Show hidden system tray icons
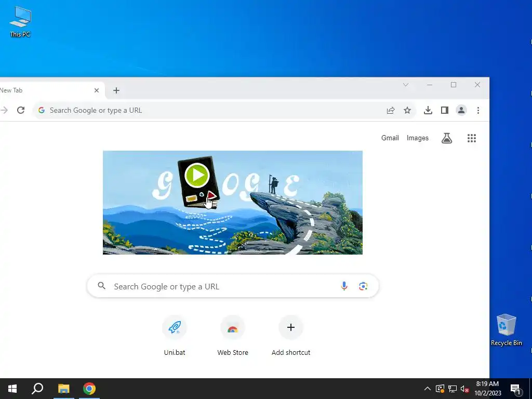Screen dimensions: 532x399 click(x=427, y=389)
